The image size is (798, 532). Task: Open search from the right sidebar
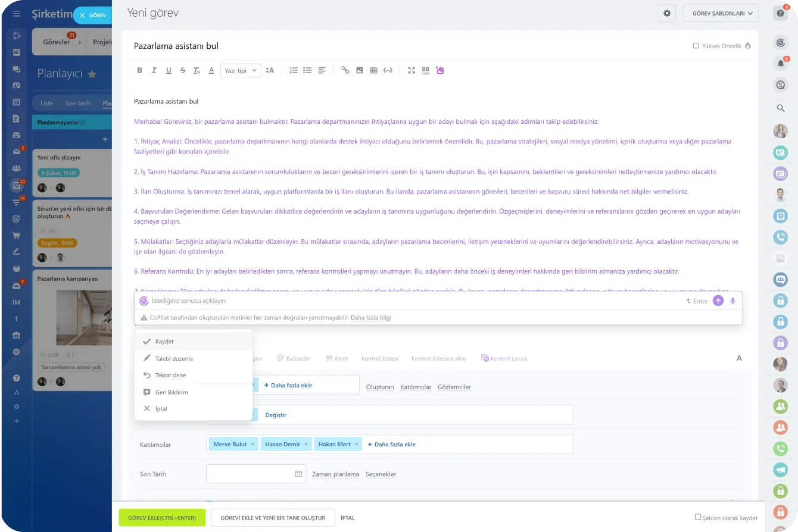click(x=780, y=108)
